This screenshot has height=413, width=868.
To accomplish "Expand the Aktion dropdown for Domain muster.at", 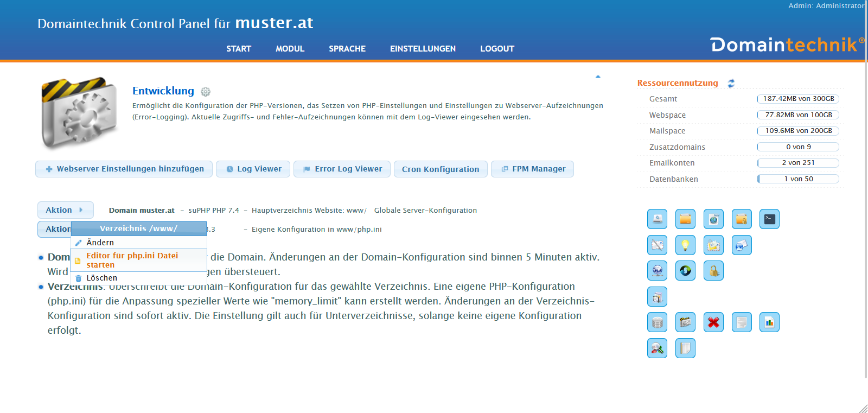I will pos(65,210).
